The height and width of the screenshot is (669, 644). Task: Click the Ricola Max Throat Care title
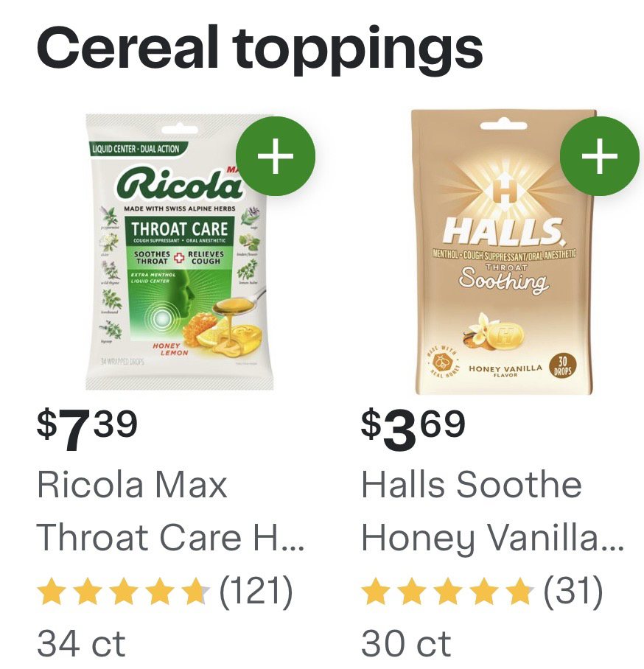(x=170, y=511)
